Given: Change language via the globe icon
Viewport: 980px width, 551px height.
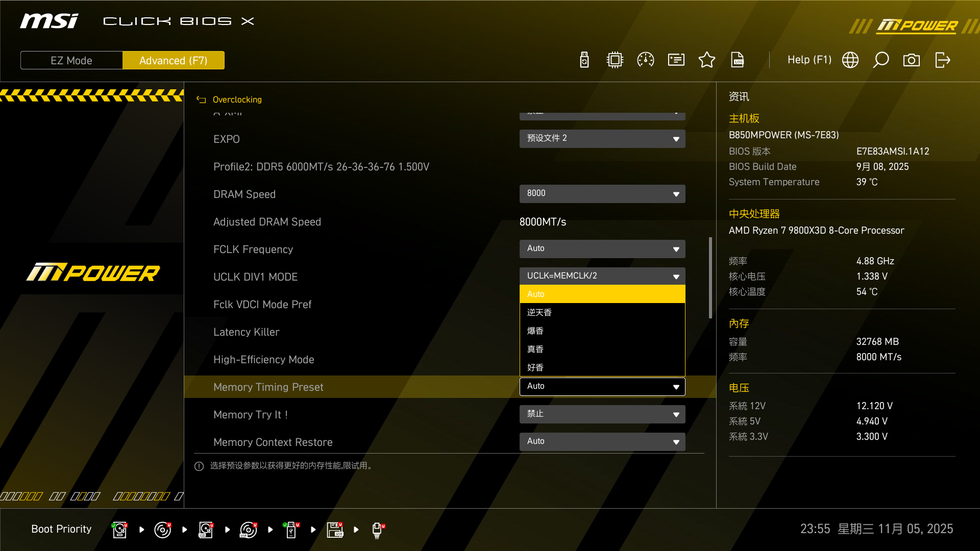Looking at the screenshot, I should pyautogui.click(x=850, y=60).
